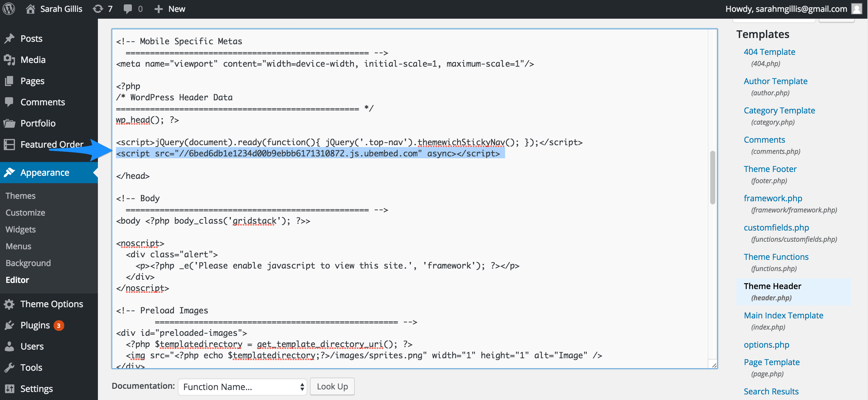
Task: Click the user avatar in the admin bar
Action: click(856, 9)
